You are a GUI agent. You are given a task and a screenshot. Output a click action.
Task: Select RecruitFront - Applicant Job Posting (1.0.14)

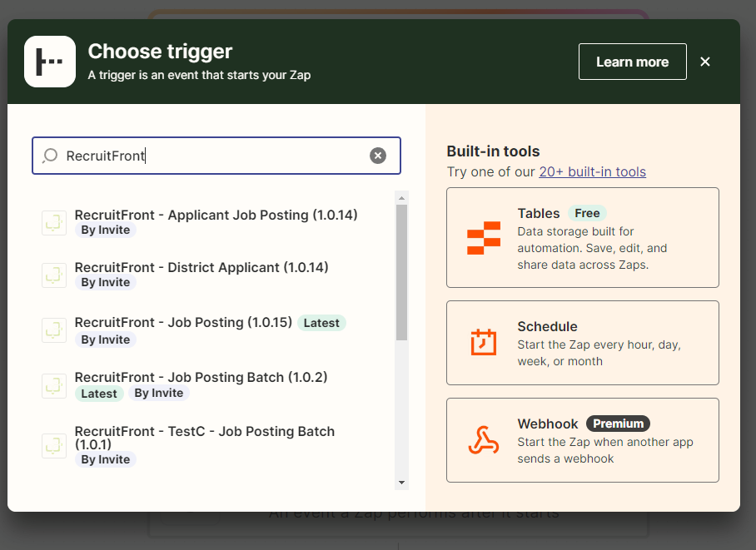click(216, 215)
